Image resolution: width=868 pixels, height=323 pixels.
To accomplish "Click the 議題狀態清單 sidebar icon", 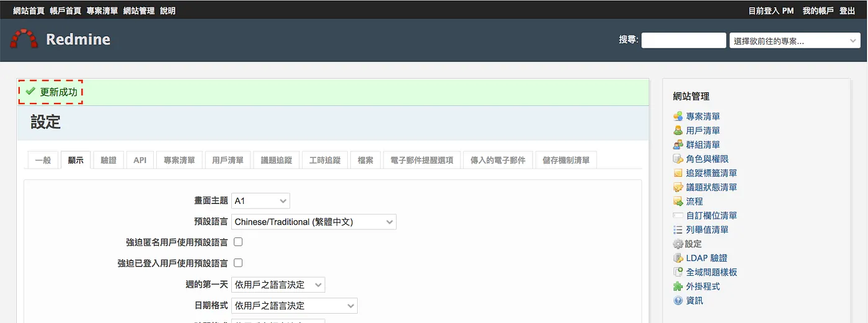I will 678,187.
